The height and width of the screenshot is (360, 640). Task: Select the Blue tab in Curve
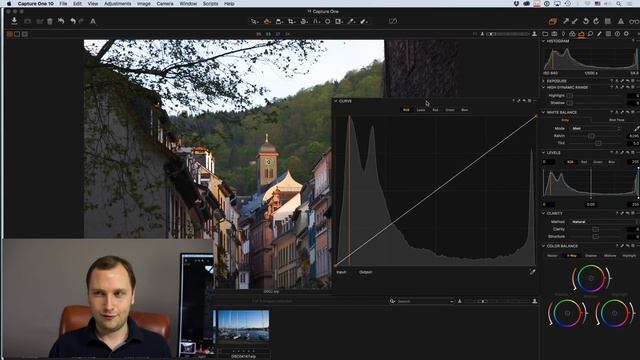click(464, 110)
